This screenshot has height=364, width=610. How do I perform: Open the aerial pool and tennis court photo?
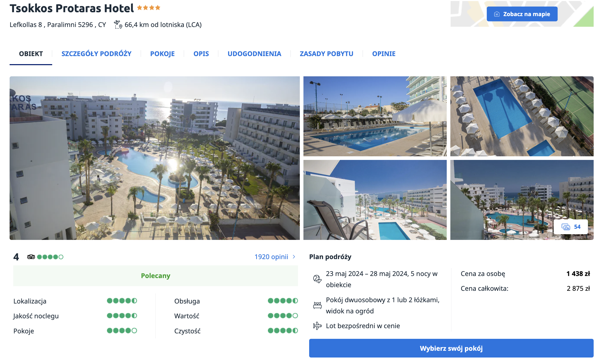[x=522, y=116]
